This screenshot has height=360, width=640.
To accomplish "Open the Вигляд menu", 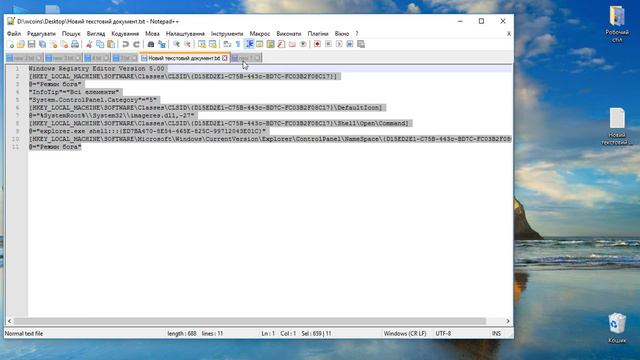I will click(x=96, y=33).
